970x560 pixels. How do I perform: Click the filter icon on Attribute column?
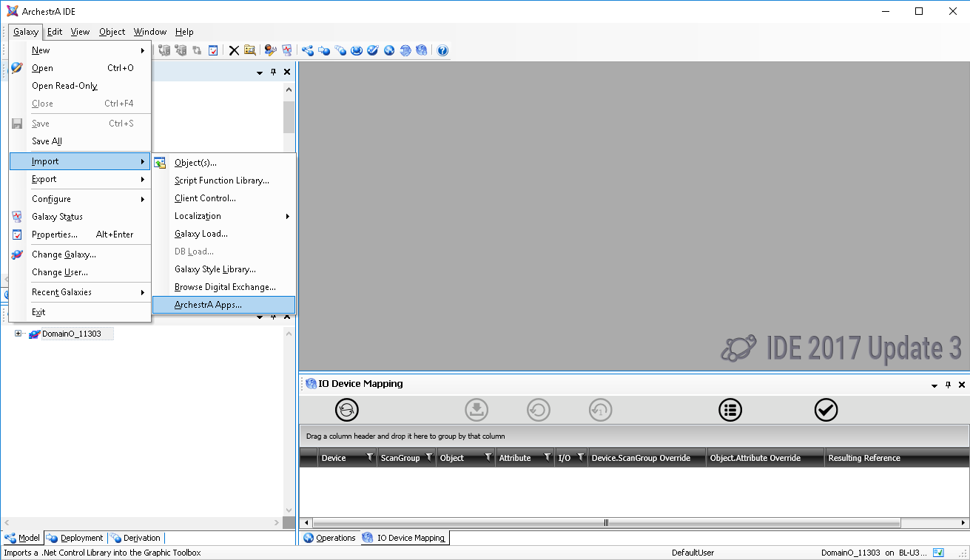548,458
